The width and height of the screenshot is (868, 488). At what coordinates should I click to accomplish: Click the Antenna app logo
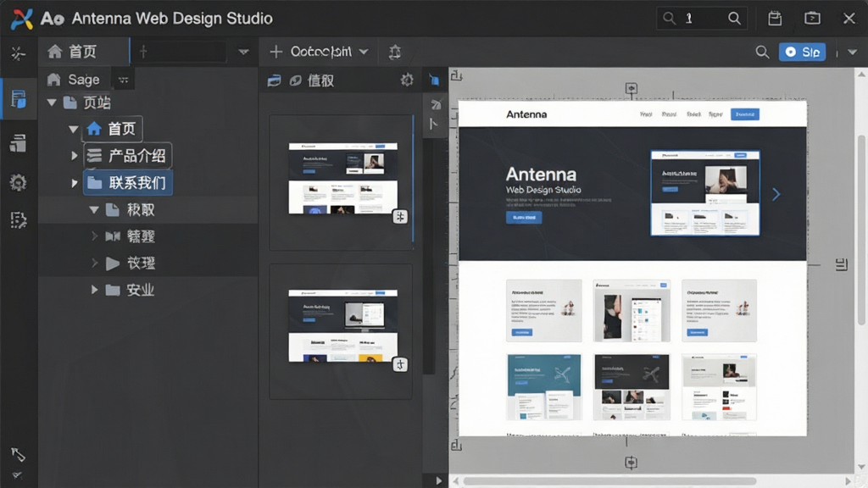[x=21, y=19]
